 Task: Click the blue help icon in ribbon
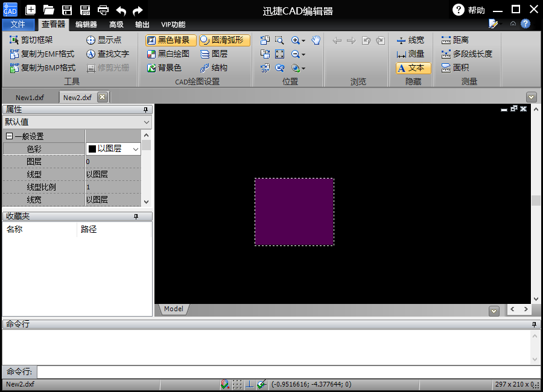tap(526, 24)
